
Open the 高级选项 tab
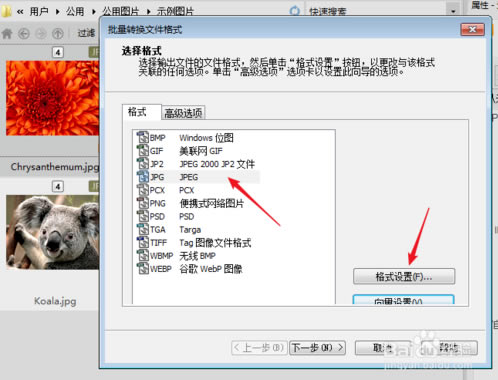click(183, 113)
